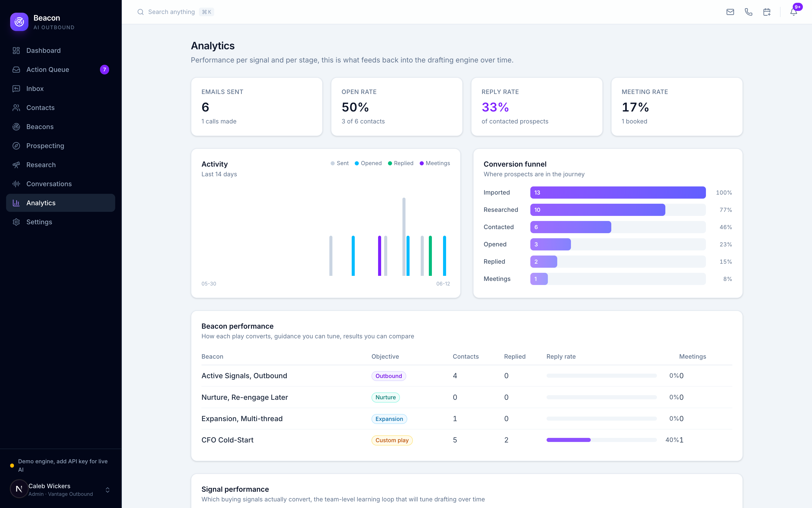The width and height of the screenshot is (812, 508).
Task: Click the Reply Rate 33% value
Action: (x=495, y=107)
